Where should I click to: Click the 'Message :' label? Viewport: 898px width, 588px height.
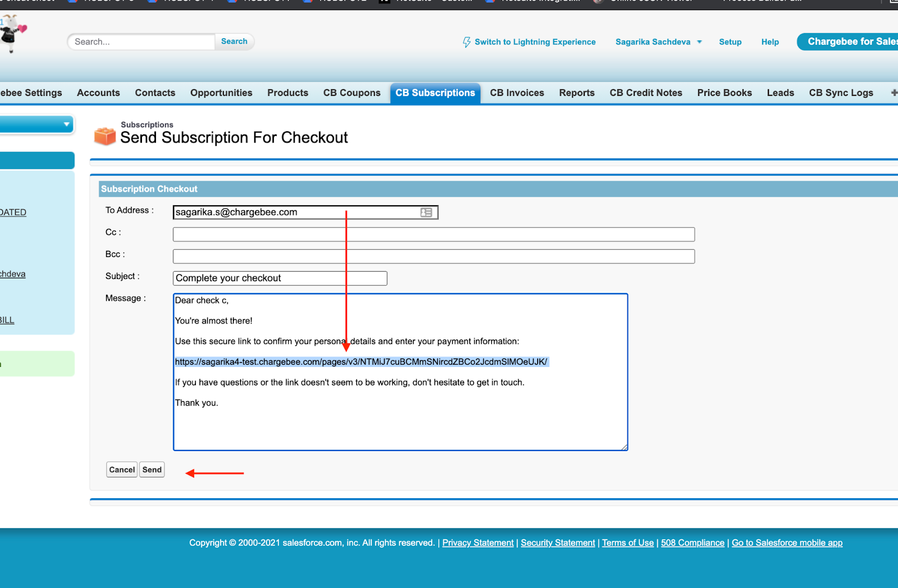click(x=126, y=298)
